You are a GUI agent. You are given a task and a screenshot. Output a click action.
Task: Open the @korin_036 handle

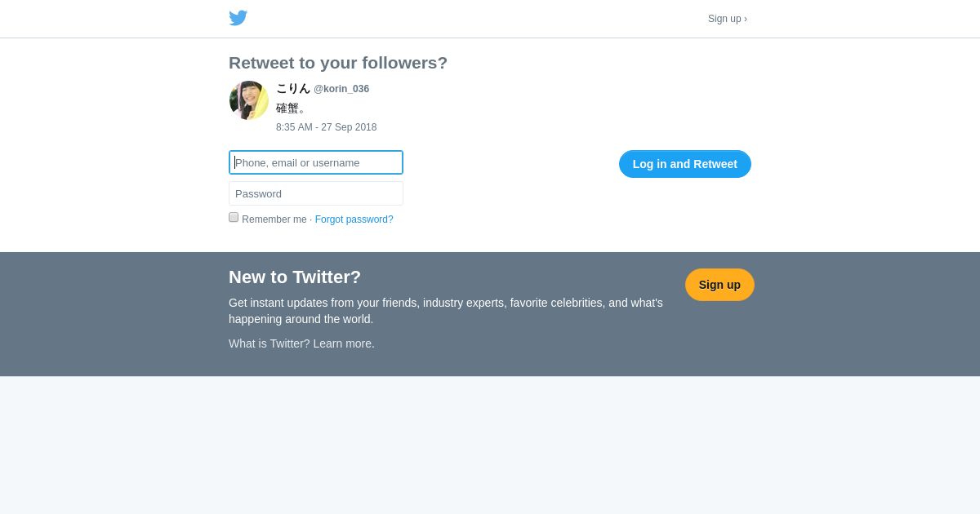[x=341, y=89]
